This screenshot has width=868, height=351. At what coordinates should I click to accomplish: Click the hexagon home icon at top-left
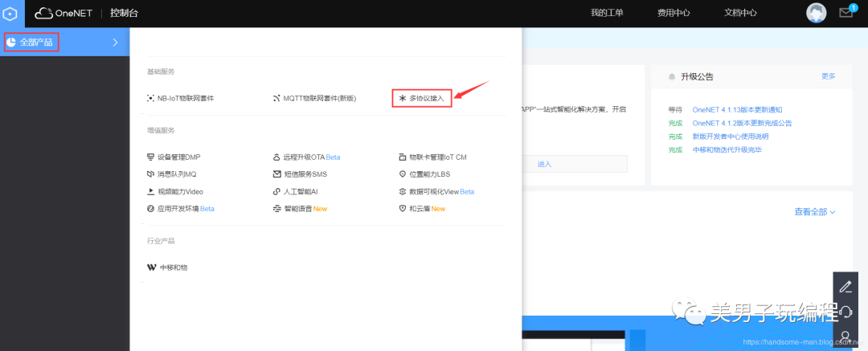[x=11, y=13]
